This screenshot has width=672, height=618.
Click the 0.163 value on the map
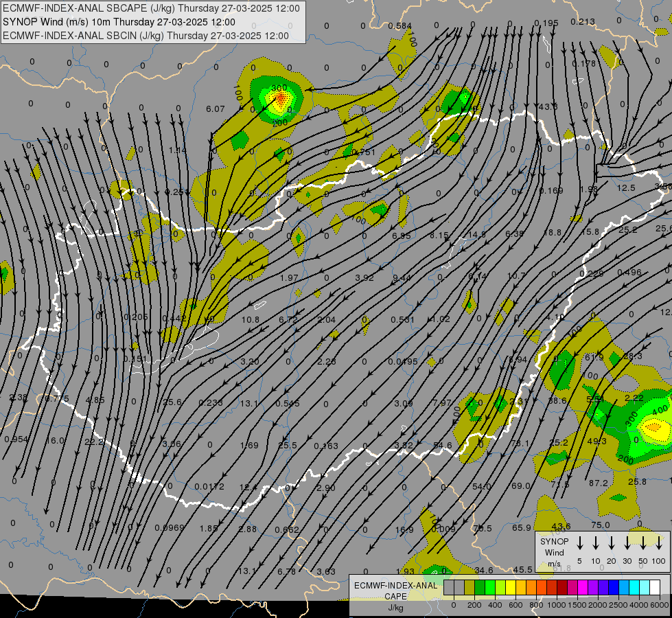pyautogui.click(x=326, y=446)
